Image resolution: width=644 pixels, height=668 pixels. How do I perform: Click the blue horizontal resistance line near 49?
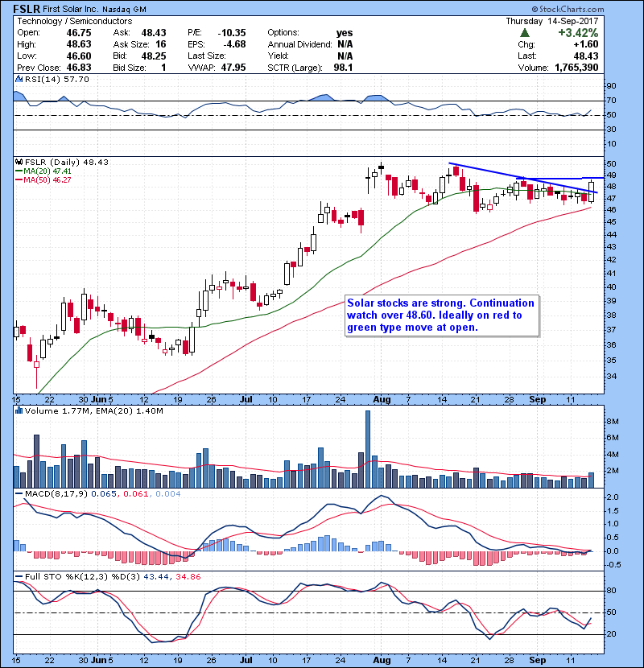coord(560,178)
